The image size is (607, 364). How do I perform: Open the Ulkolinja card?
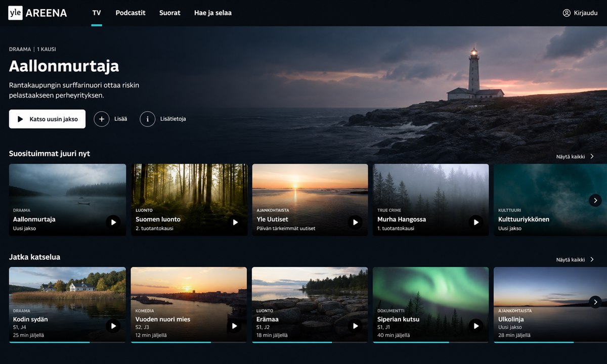pyautogui.click(x=550, y=304)
